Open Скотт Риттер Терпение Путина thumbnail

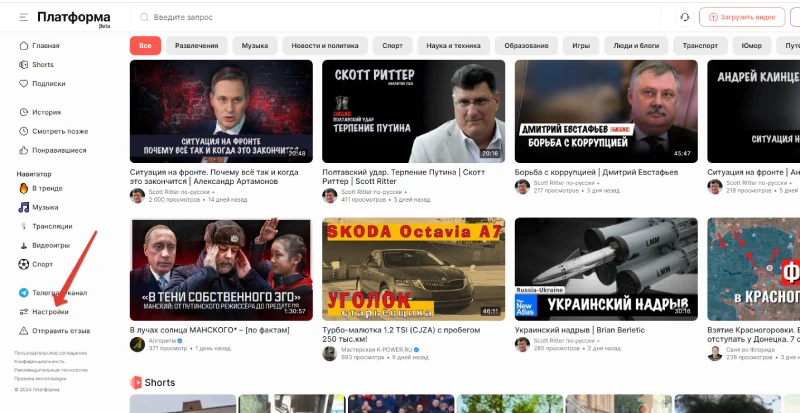coord(413,111)
